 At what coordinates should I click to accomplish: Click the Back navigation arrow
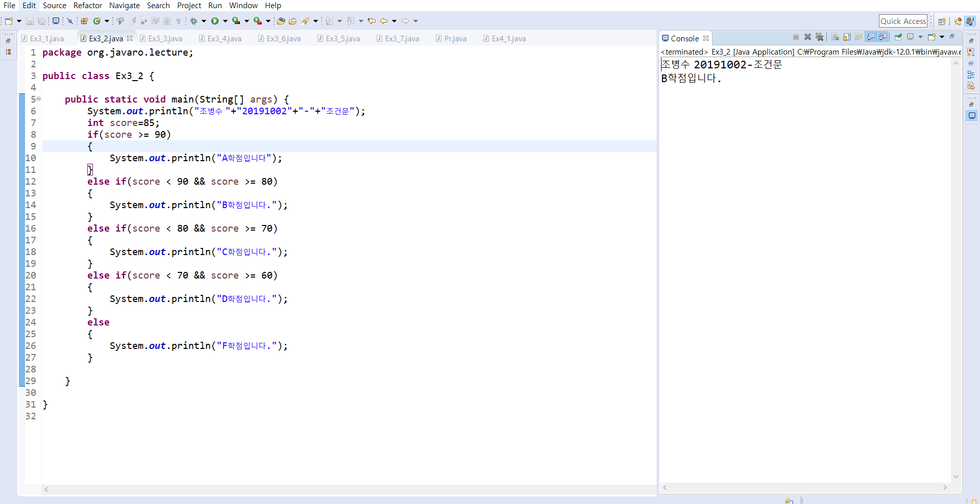click(x=384, y=21)
